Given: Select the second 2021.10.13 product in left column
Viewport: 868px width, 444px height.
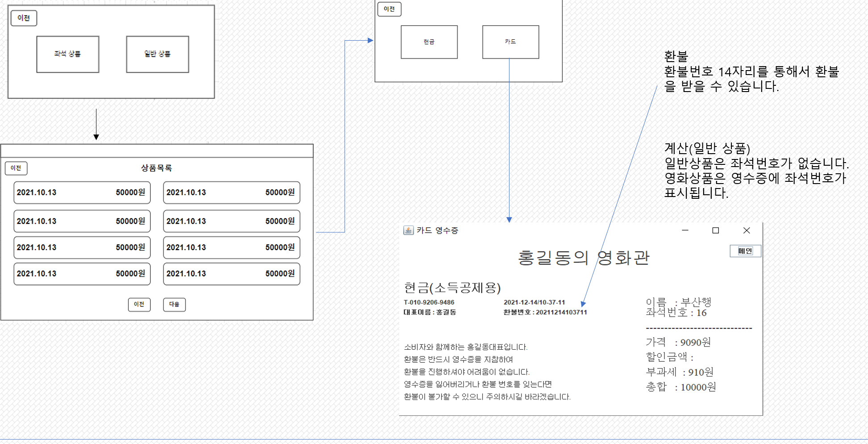Looking at the screenshot, I should click(x=82, y=221).
